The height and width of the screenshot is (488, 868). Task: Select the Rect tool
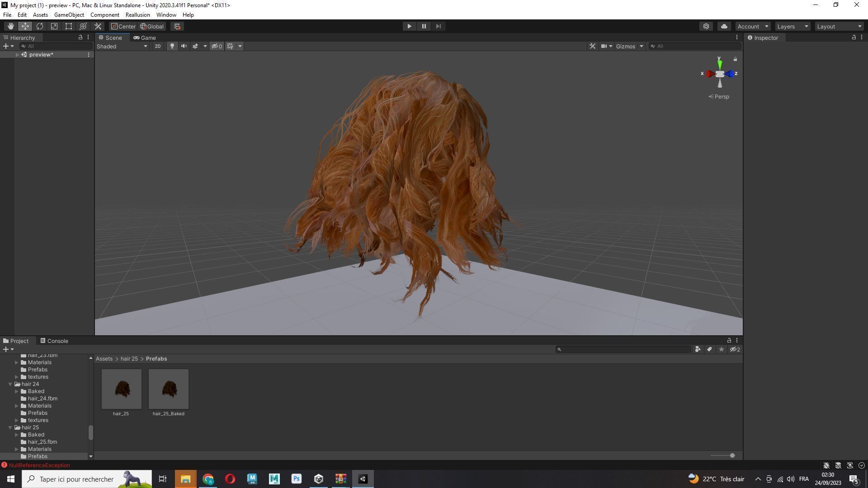coord(69,26)
